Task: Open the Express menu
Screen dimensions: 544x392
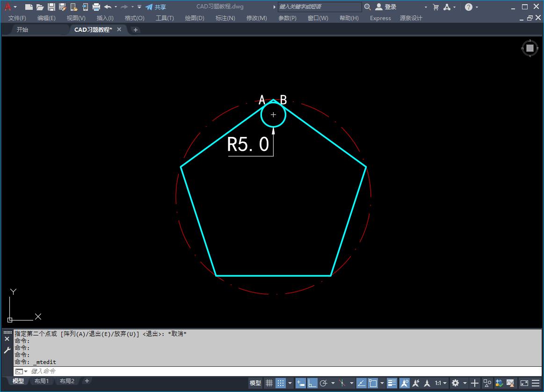Action: click(380, 18)
